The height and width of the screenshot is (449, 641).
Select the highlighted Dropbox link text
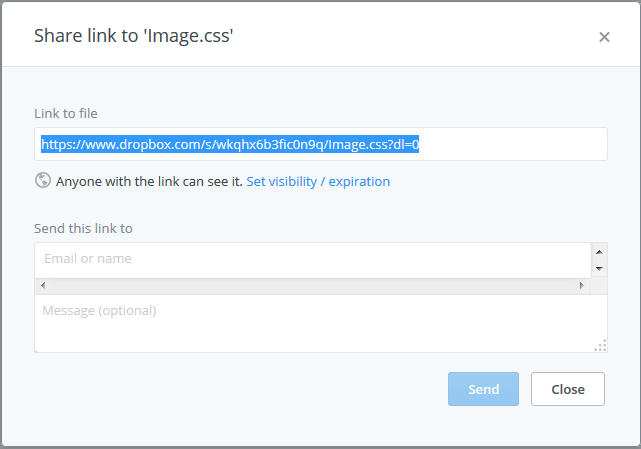tap(230, 144)
